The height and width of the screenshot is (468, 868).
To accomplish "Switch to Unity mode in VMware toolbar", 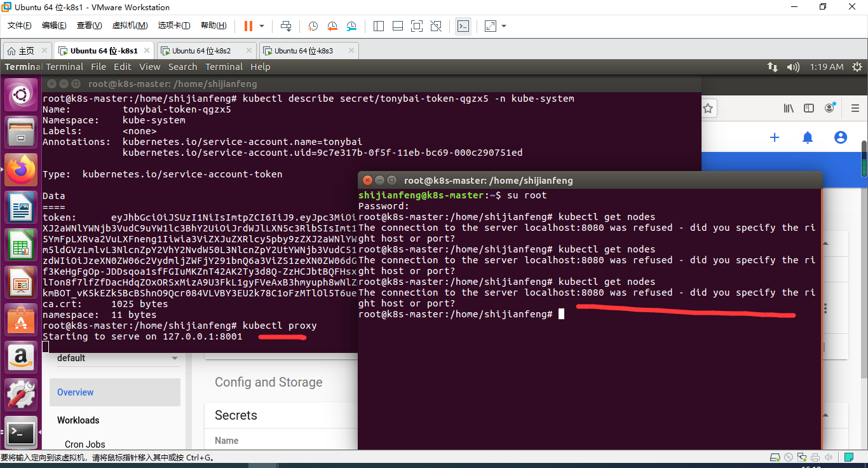I will coord(436,26).
